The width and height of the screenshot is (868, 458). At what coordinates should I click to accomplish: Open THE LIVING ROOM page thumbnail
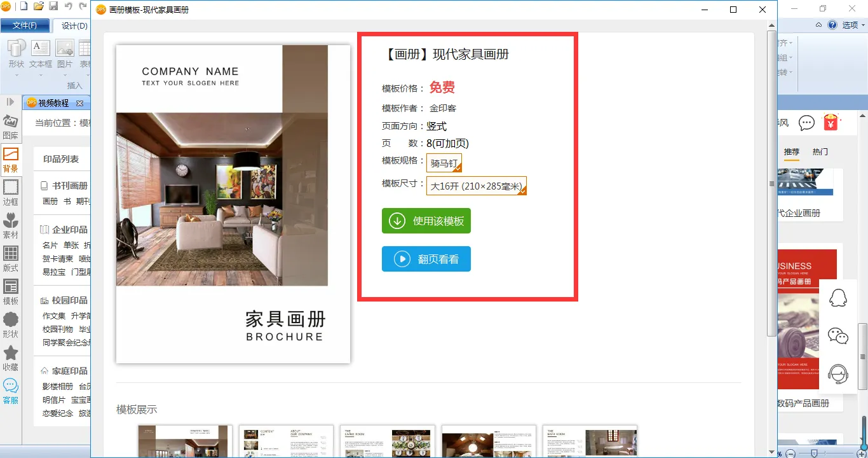click(388, 441)
